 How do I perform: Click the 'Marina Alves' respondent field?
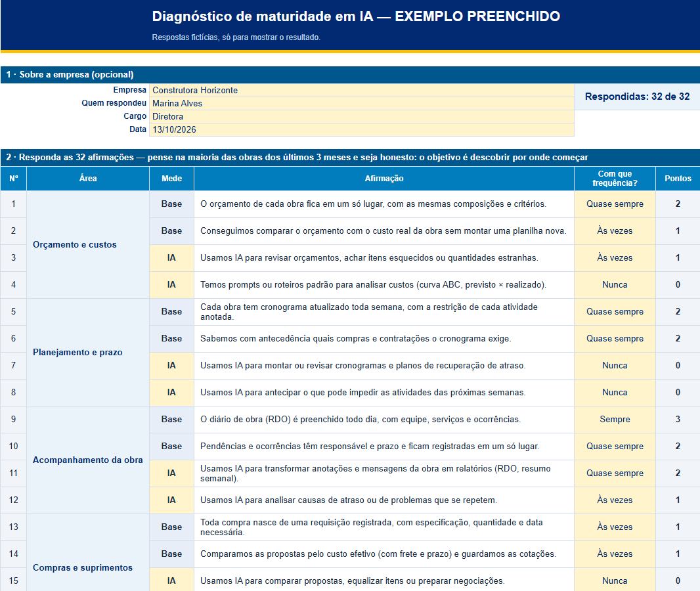362,104
